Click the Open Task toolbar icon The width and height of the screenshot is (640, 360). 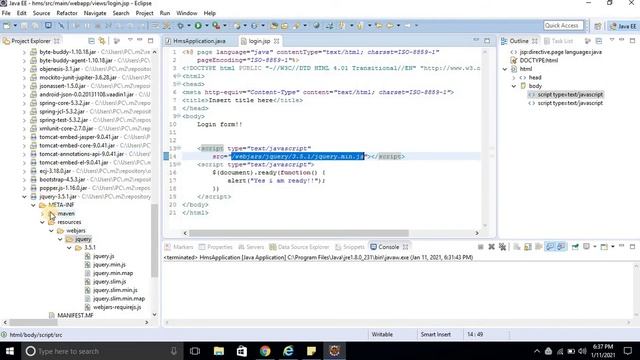[284, 26]
